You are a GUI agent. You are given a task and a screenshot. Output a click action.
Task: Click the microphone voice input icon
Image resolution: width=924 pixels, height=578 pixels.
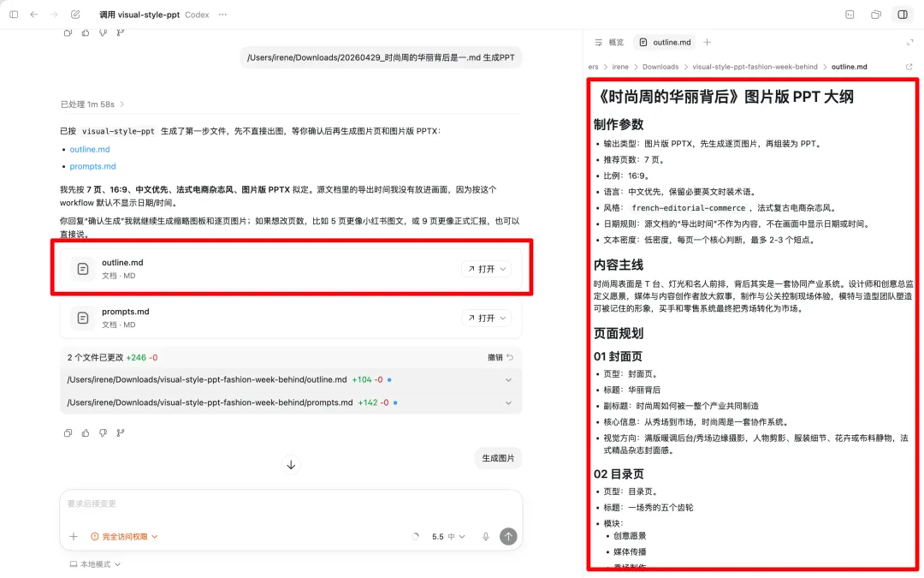485,537
